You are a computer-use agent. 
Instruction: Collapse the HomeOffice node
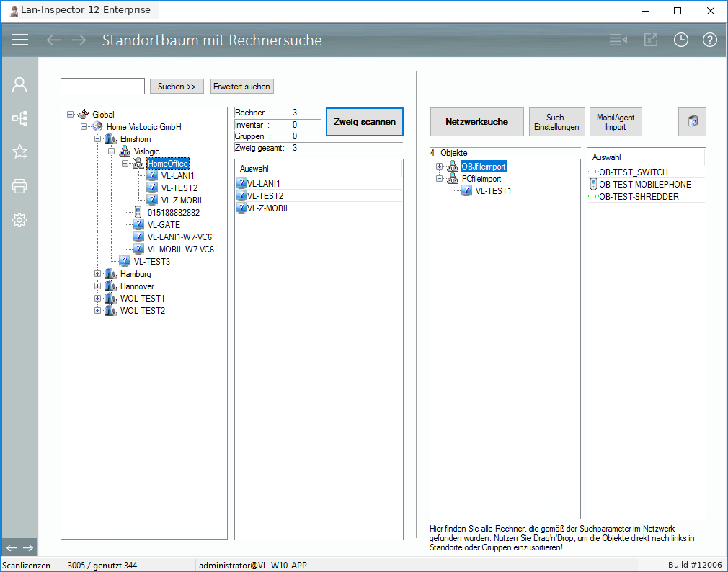tap(125, 164)
